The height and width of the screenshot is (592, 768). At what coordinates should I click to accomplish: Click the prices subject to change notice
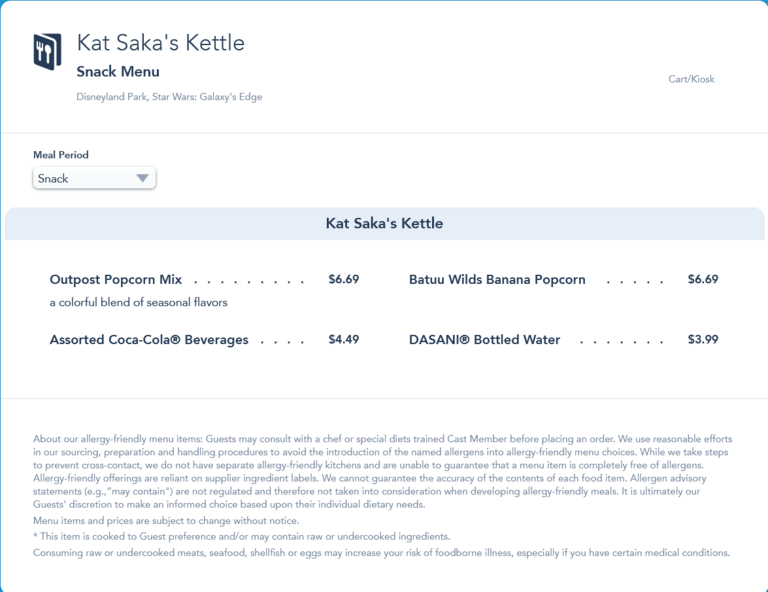pos(166,521)
